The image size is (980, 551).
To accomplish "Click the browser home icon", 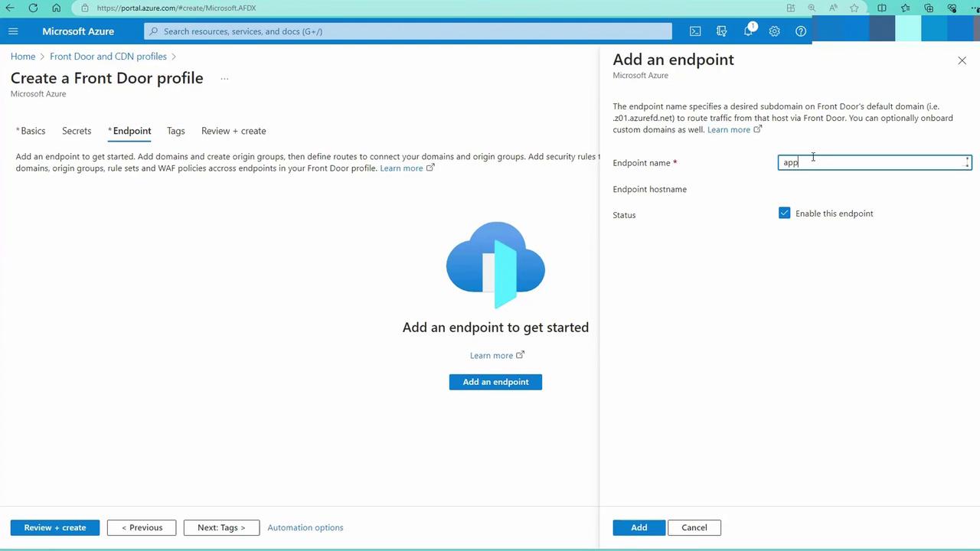I will pyautogui.click(x=56, y=8).
